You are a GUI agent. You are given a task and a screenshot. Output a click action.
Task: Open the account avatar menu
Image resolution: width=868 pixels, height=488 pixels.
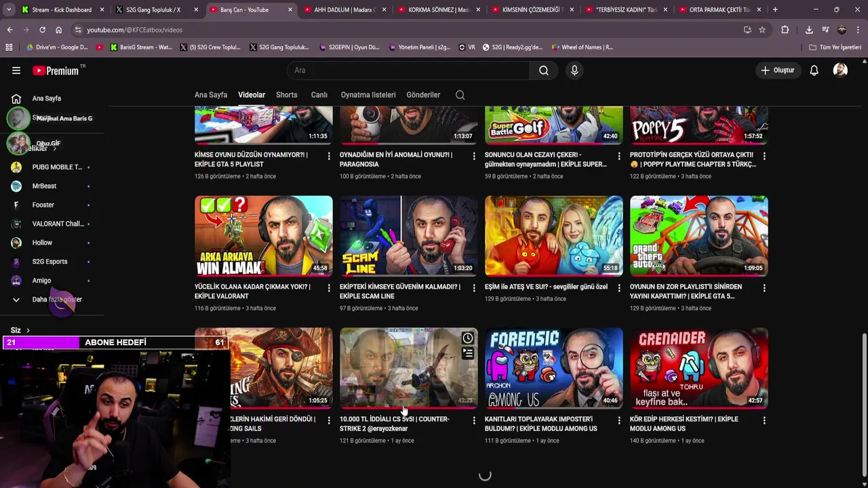point(840,70)
